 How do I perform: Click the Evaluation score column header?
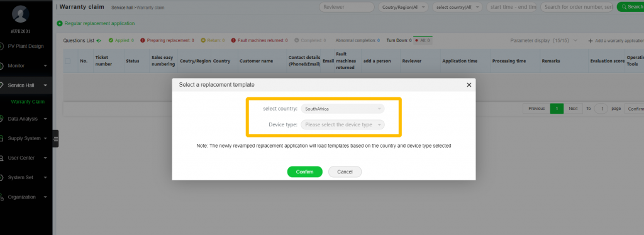tap(607, 61)
